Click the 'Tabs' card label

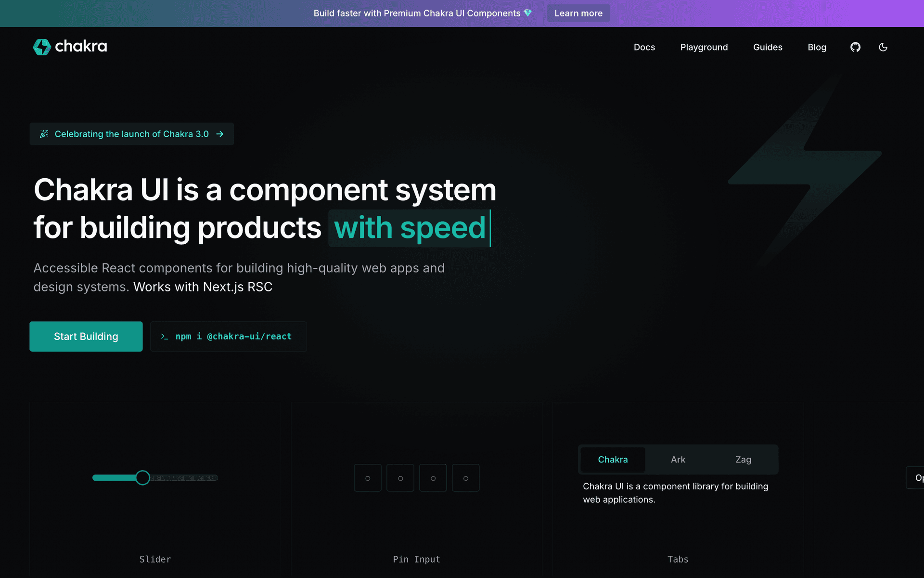pyautogui.click(x=678, y=559)
